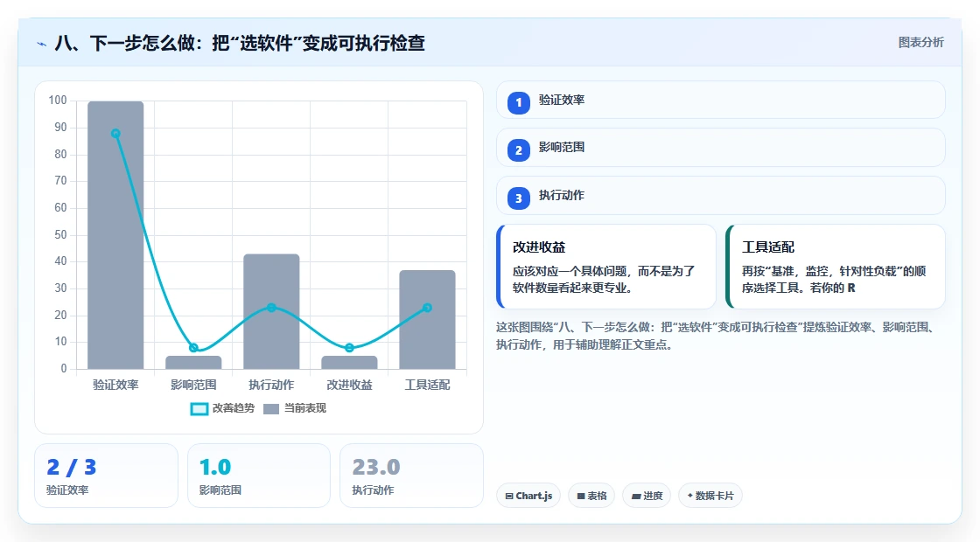Click the 23.0 执行动作 stat card
The width and height of the screenshot is (980, 542).
(x=412, y=476)
